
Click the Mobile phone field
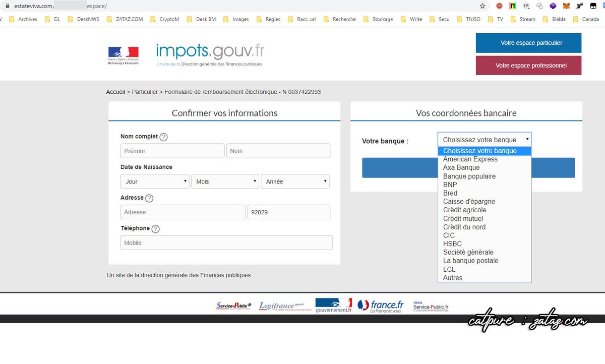pyautogui.click(x=226, y=242)
